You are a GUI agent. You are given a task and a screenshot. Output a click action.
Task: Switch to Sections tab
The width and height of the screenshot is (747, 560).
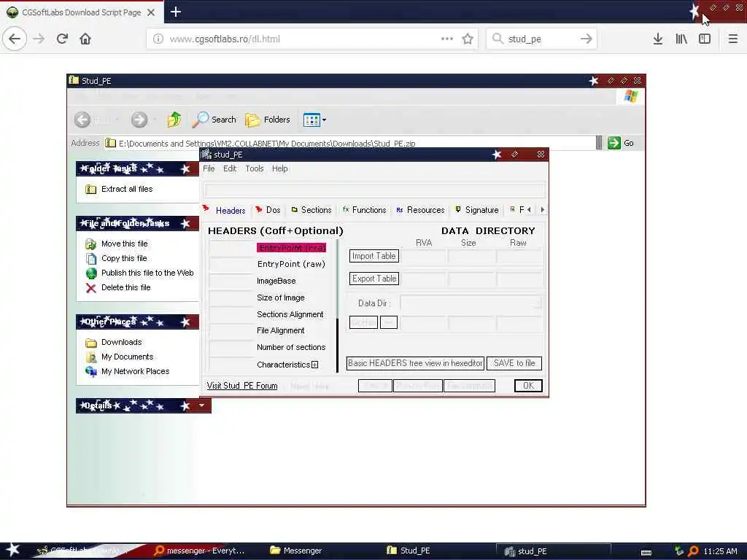point(311,210)
